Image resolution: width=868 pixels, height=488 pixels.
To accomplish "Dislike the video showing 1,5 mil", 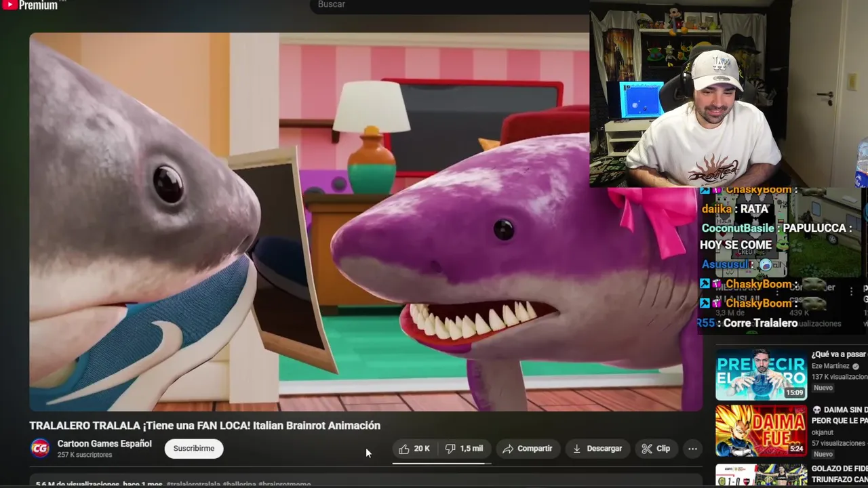I will [x=465, y=449].
